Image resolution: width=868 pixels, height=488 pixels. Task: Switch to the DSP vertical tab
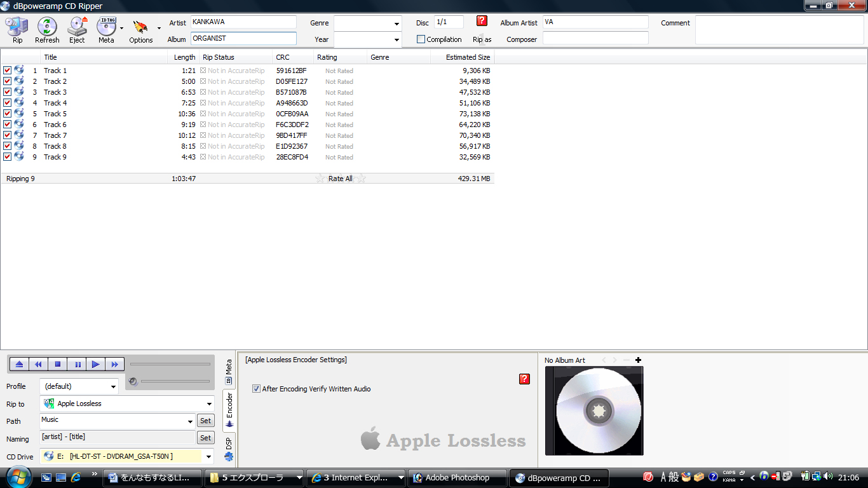click(x=229, y=448)
